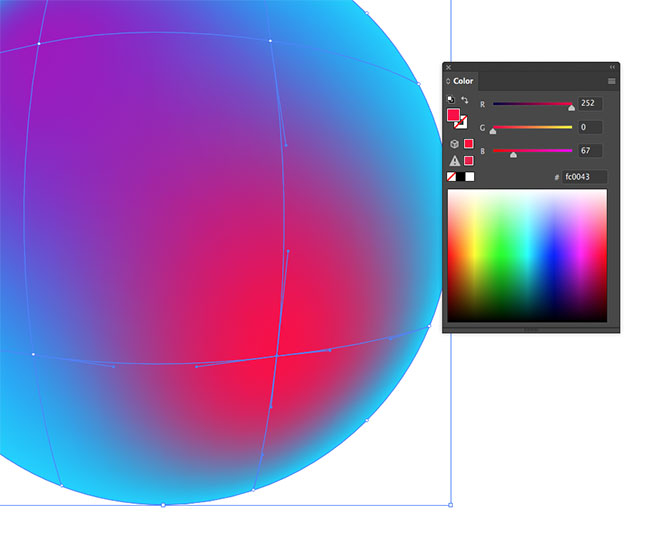Click the in-gamut color swatch beside the warning
This screenshot has height=537, width=660.
(x=468, y=161)
